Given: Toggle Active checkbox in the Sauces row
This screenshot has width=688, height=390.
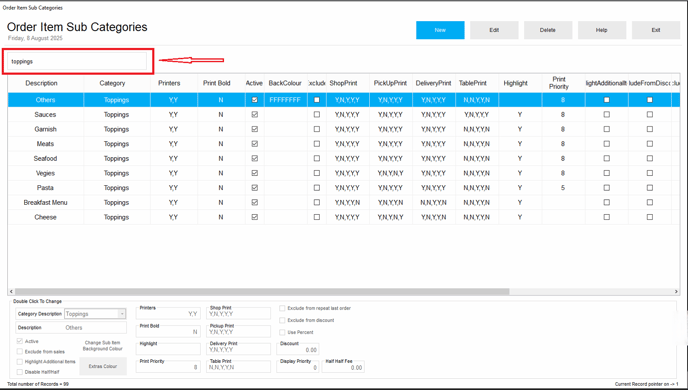Looking at the screenshot, I should coord(254,114).
